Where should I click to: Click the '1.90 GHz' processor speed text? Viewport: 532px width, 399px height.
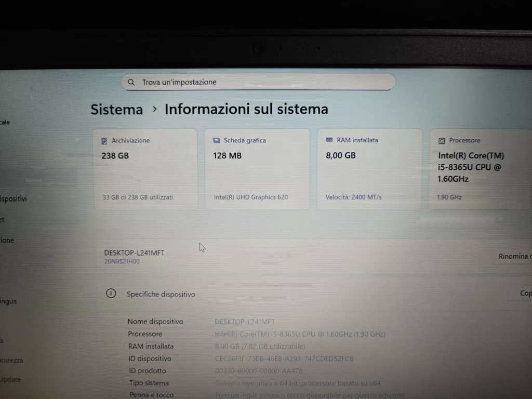point(449,197)
